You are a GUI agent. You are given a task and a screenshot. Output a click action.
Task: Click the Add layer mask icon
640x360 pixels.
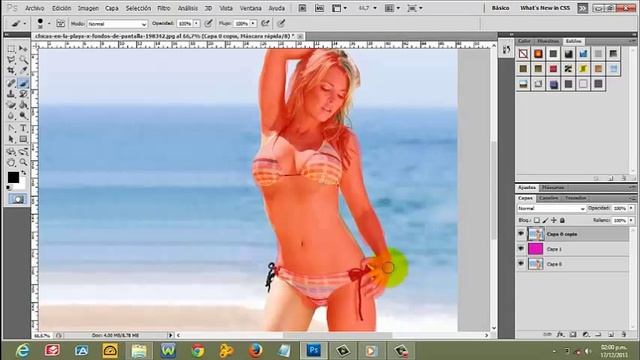[x=573, y=335]
